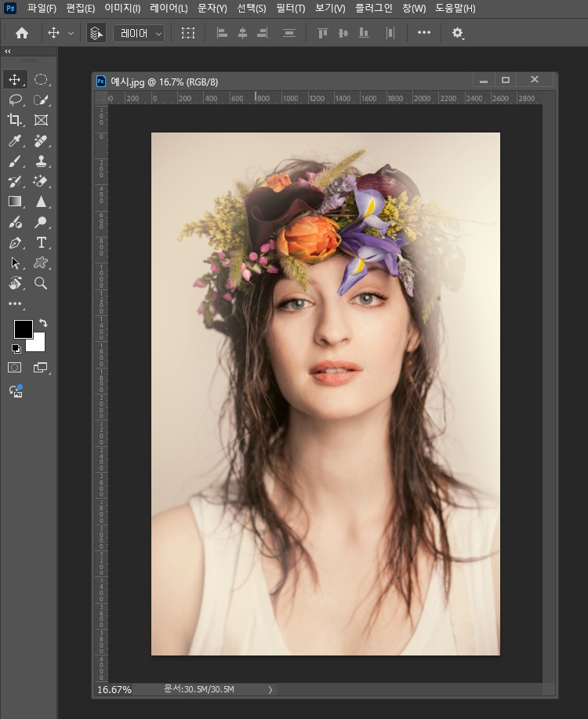The height and width of the screenshot is (719, 588).
Task: Toggle auto-select layer option
Action: tap(96, 33)
